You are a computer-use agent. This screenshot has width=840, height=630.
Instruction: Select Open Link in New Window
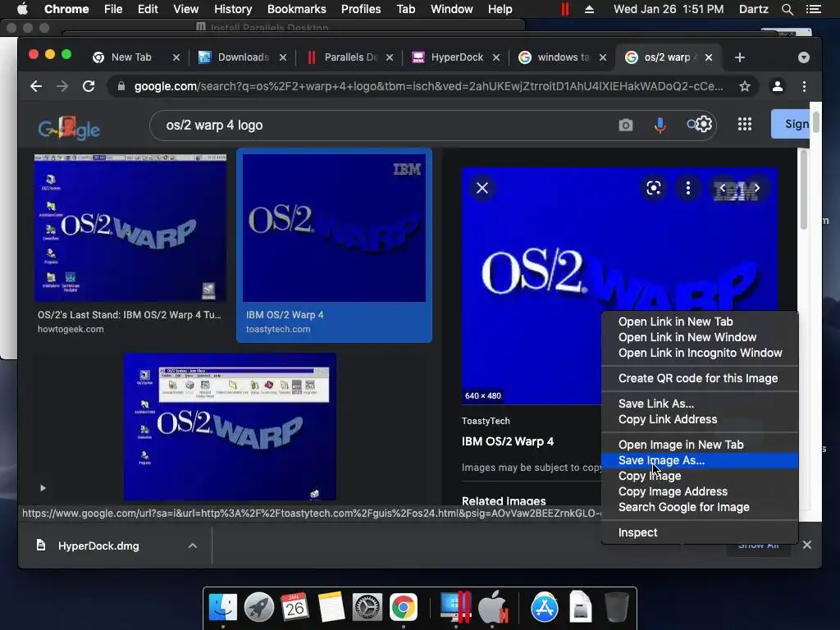click(x=700, y=337)
